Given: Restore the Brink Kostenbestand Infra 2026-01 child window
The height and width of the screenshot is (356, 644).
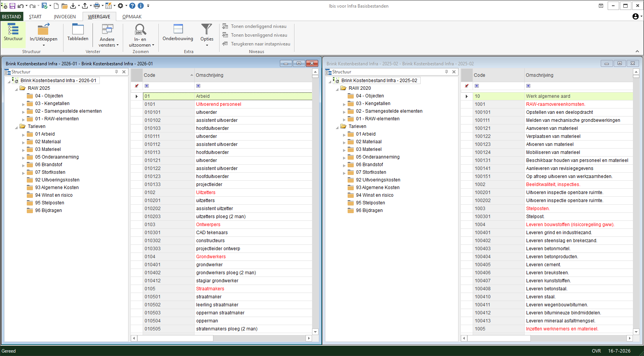Looking at the screenshot, I should coord(299,63).
